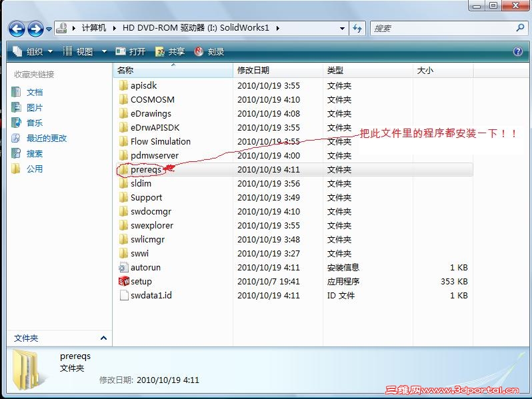
Task: Select the SolidWorks setup application icon
Action: coord(124,281)
